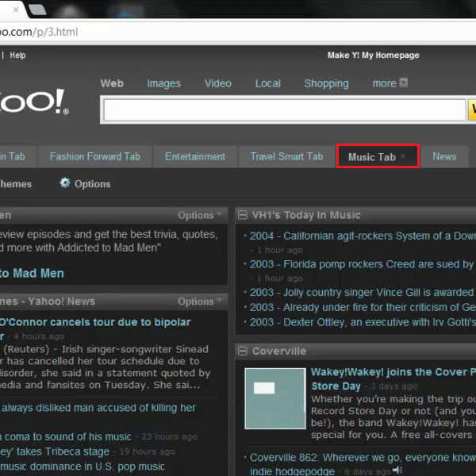Close the browser tab with x icon

coord(16,10)
